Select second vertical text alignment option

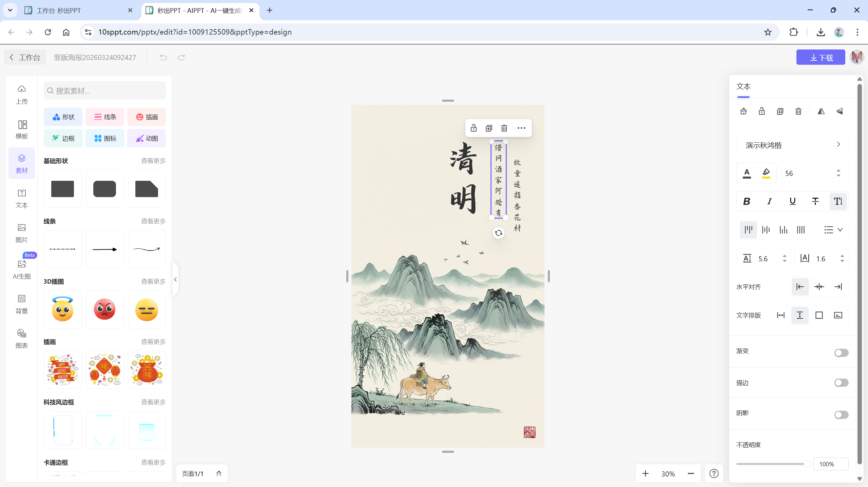766,230
